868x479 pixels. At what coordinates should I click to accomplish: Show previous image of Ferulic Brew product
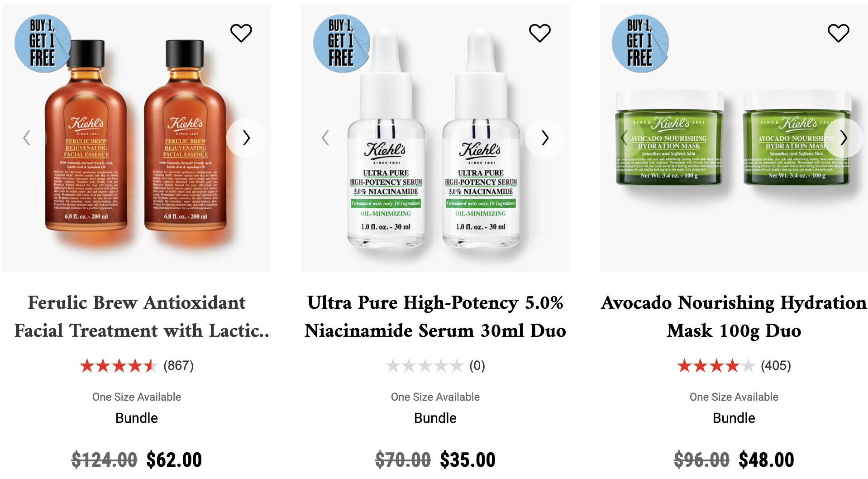(x=27, y=138)
